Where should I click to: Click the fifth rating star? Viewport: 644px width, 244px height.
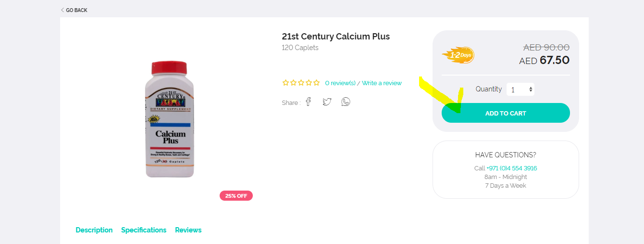[316, 83]
